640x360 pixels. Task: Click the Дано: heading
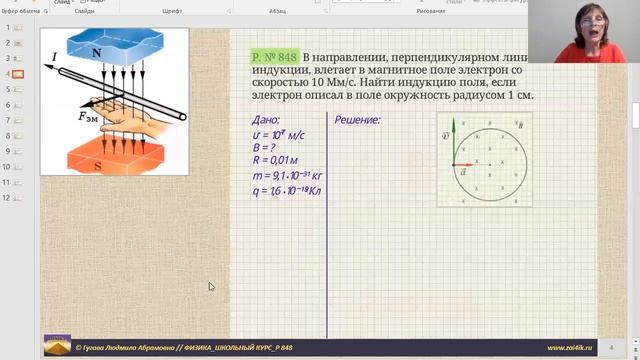coord(266,120)
